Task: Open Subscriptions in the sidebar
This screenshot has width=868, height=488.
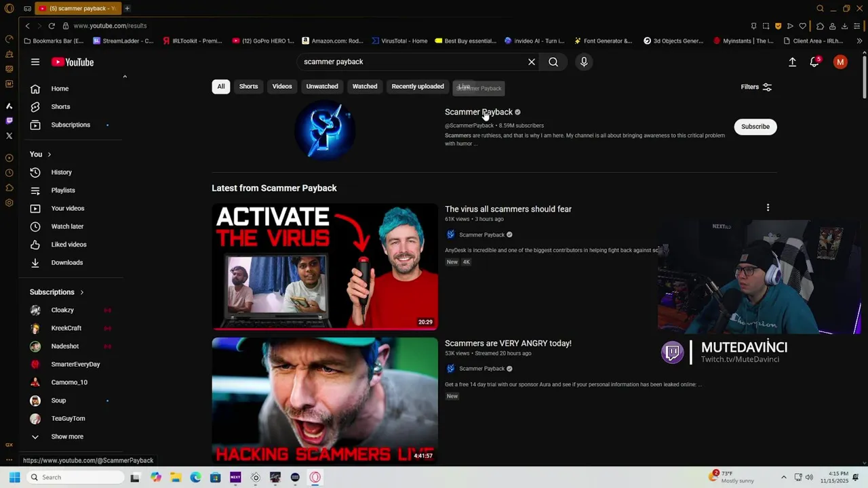Action: click(x=72, y=125)
